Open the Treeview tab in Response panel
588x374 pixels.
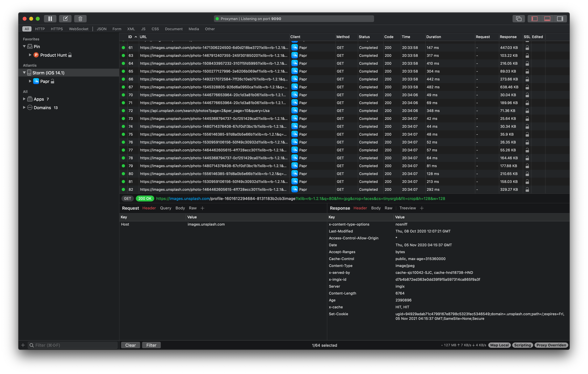(407, 208)
